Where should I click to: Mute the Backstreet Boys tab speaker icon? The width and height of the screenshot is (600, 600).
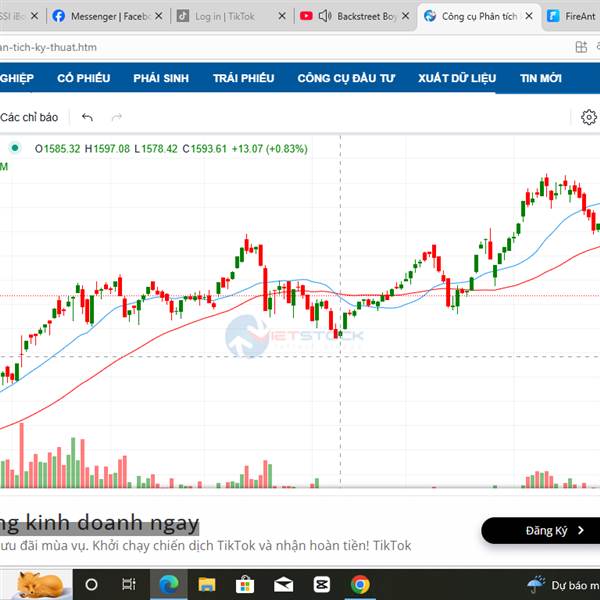tap(325, 16)
